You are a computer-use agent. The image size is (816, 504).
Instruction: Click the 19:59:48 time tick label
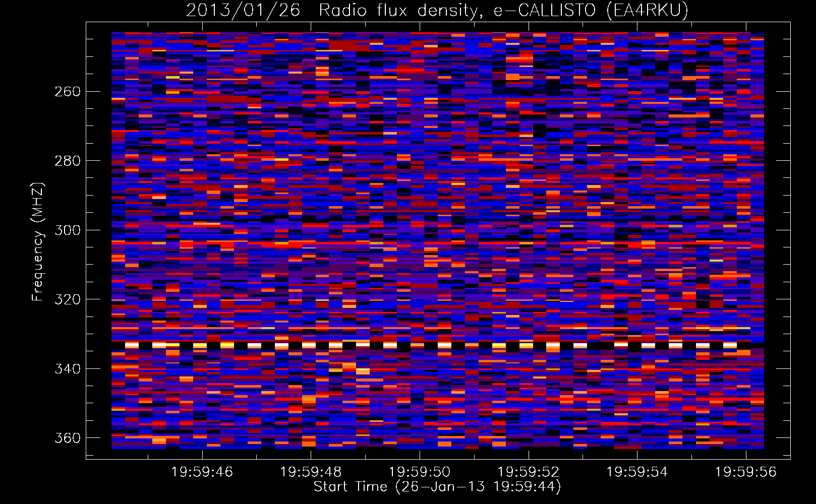pyautogui.click(x=311, y=472)
